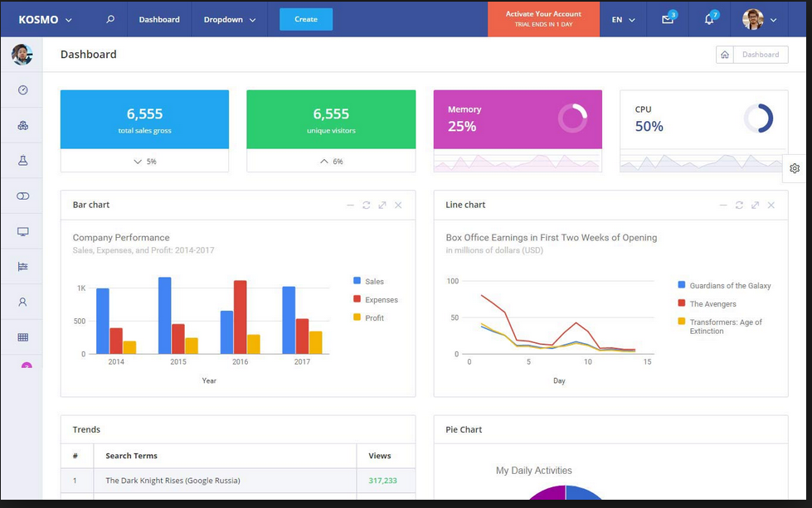812x508 pixels.
Task: Click the Memory donut progress ring
Action: tap(572, 118)
